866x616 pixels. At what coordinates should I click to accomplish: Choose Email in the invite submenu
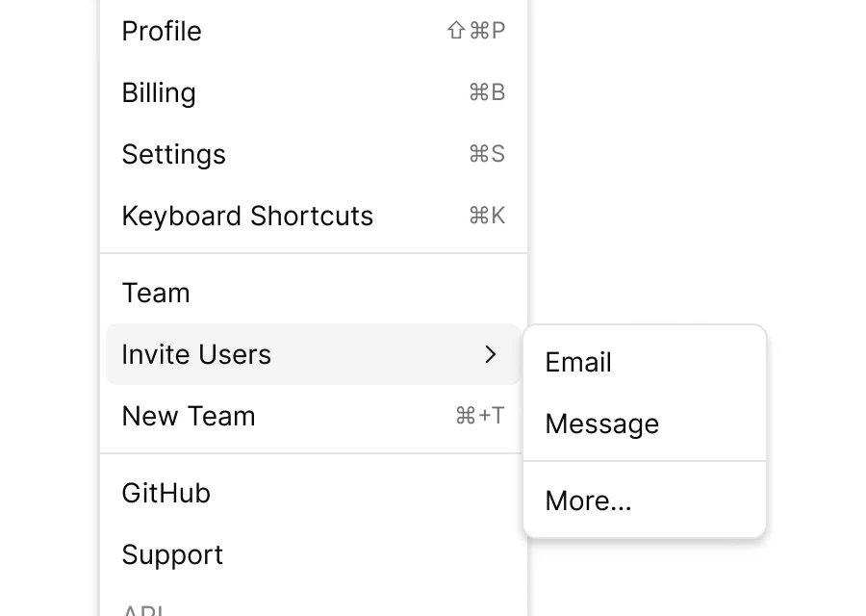[578, 362]
